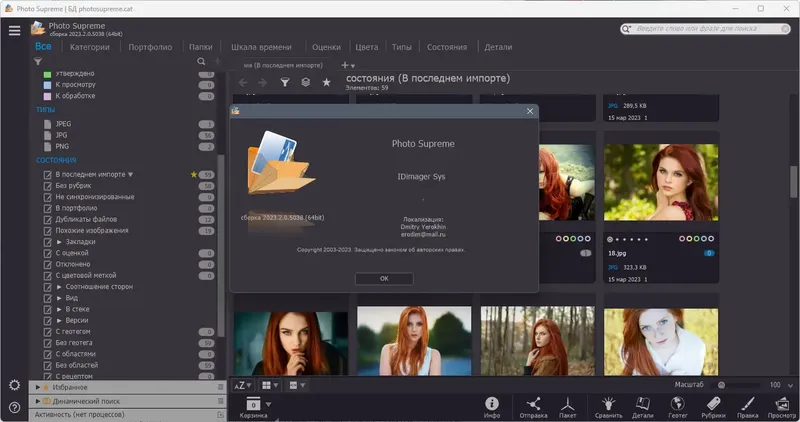This screenshot has height=422, width=800.
Task: Open the thumbnail grid view dropdown
Action: point(270,385)
